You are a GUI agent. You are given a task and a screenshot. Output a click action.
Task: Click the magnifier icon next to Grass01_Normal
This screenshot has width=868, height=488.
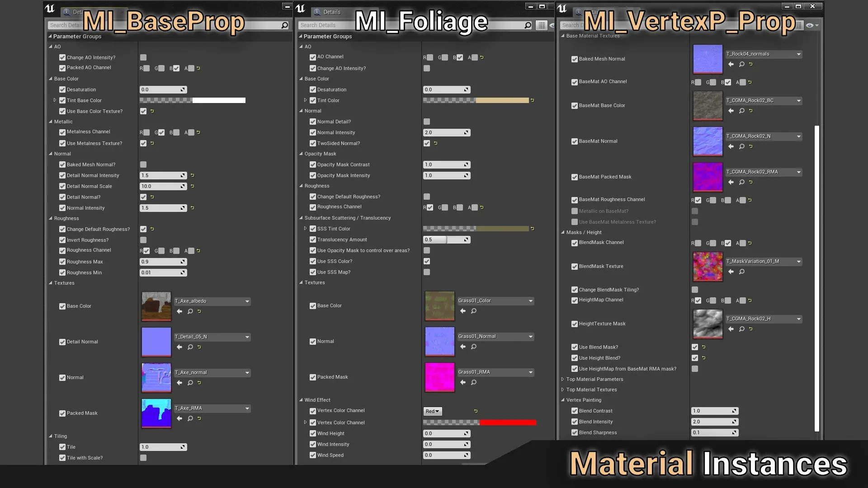click(474, 346)
